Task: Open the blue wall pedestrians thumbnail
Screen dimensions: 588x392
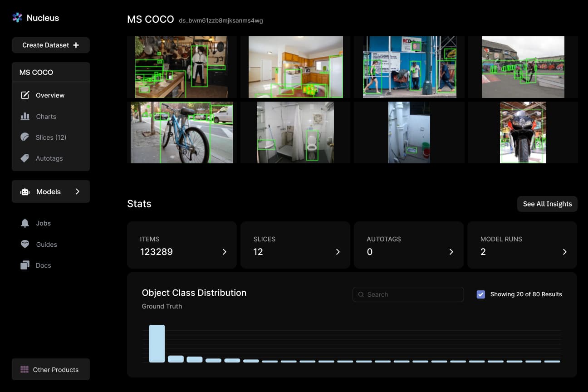Action: [x=410, y=67]
